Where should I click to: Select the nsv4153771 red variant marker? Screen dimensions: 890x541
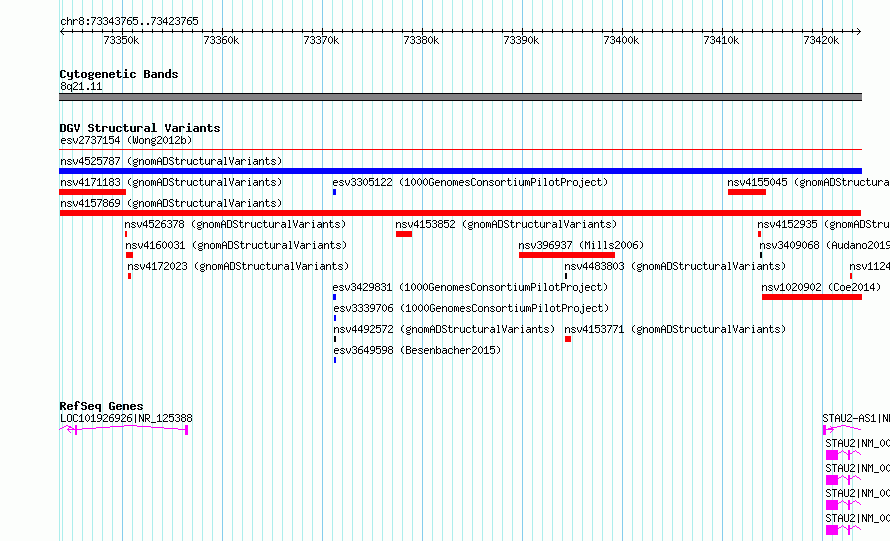pyautogui.click(x=568, y=339)
